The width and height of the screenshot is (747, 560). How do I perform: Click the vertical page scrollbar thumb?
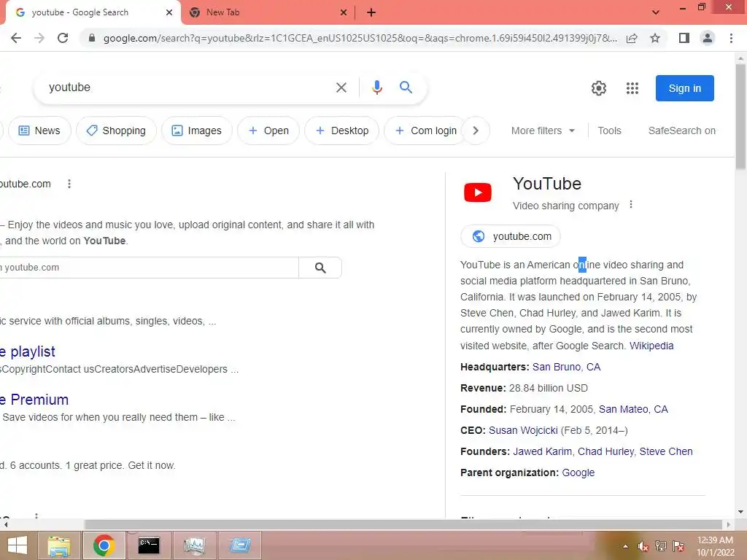740,116
